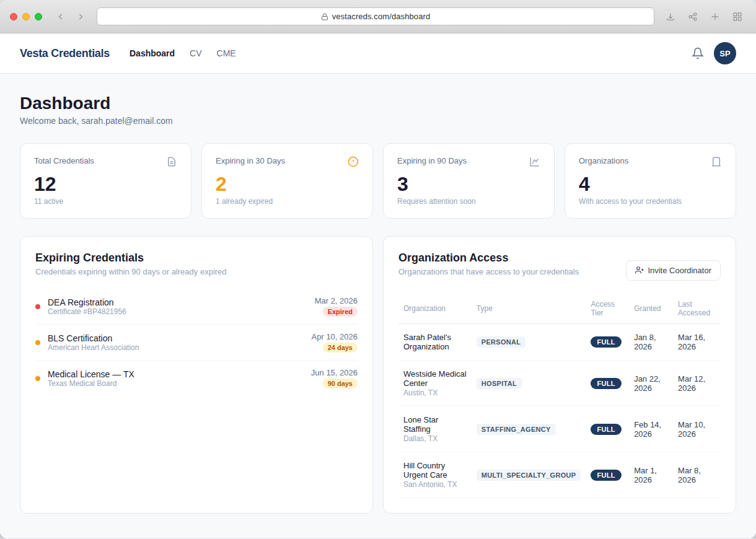Switch to the CME tab

tap(226, 53)
